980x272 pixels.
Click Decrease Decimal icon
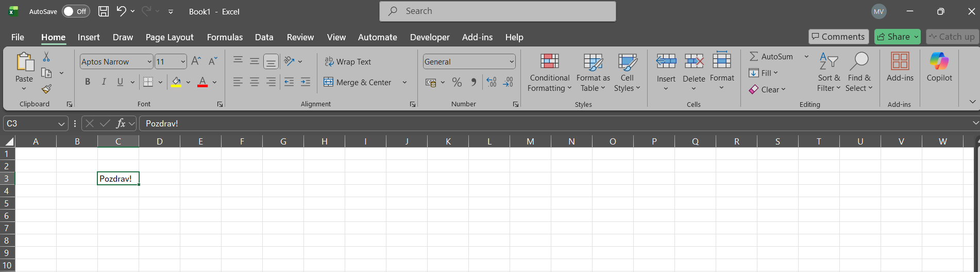[x=508, y=82]
